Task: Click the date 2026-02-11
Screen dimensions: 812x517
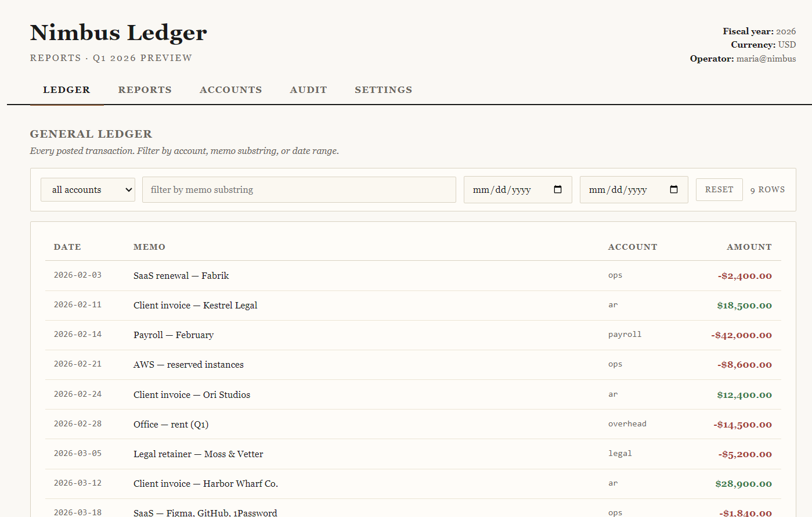Action: 78,304
